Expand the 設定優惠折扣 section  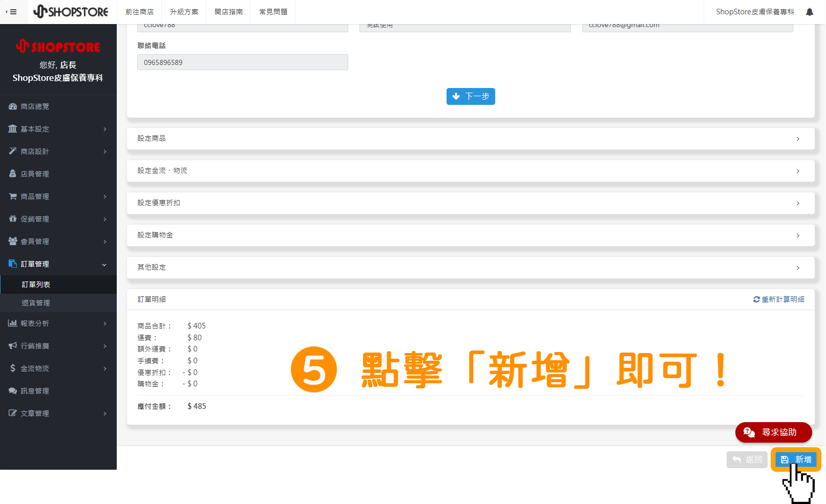point(470,203)
